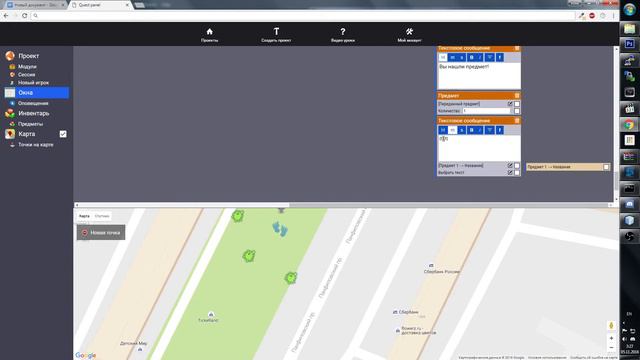The width and height of the screenshot is (640, 360).
Task: Select first size button in lower message toolbar
Action: coord(443,130)
